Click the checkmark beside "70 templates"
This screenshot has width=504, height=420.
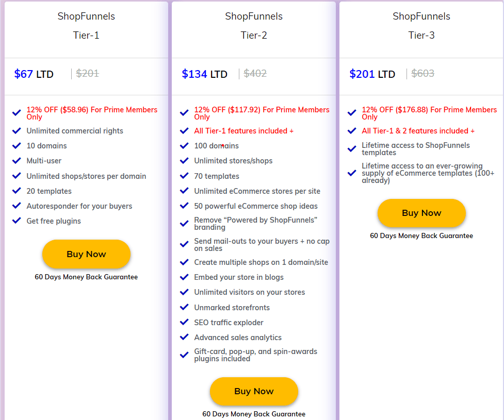[184, 176]
